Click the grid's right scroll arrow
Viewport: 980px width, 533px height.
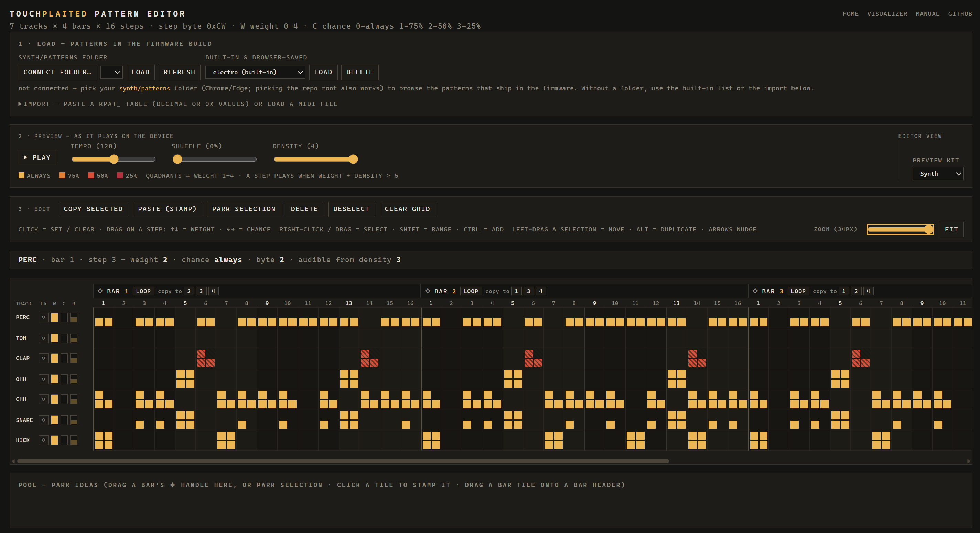click(969, 461)
